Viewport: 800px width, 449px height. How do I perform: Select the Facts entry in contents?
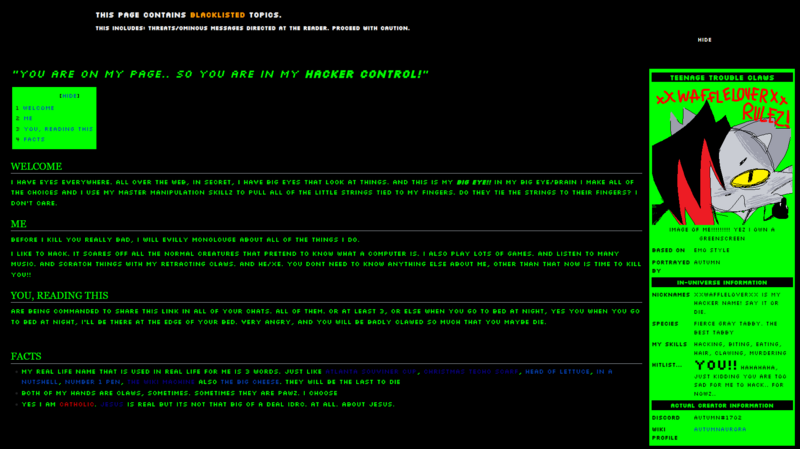pos(34,139)
